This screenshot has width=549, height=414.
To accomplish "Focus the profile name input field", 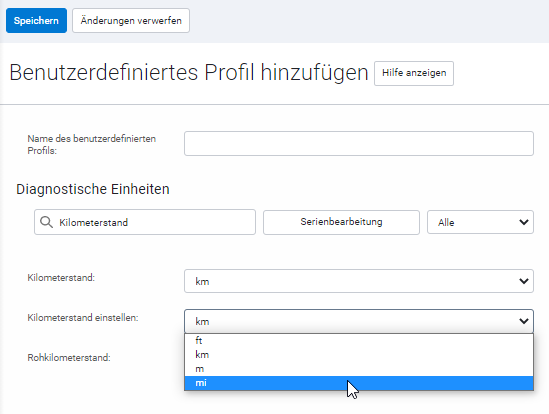I will point(359,144).
